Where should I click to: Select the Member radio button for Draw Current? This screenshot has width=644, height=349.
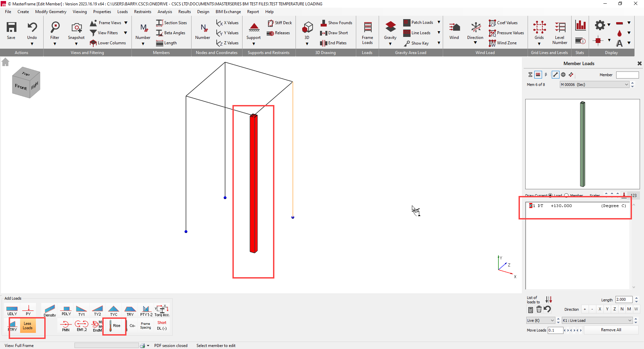(567, 196)
